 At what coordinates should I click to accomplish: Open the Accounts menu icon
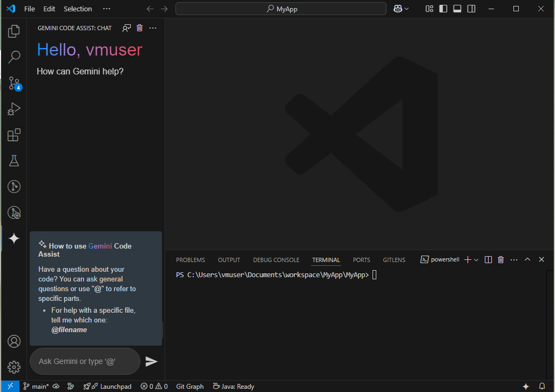click(14, 341)
